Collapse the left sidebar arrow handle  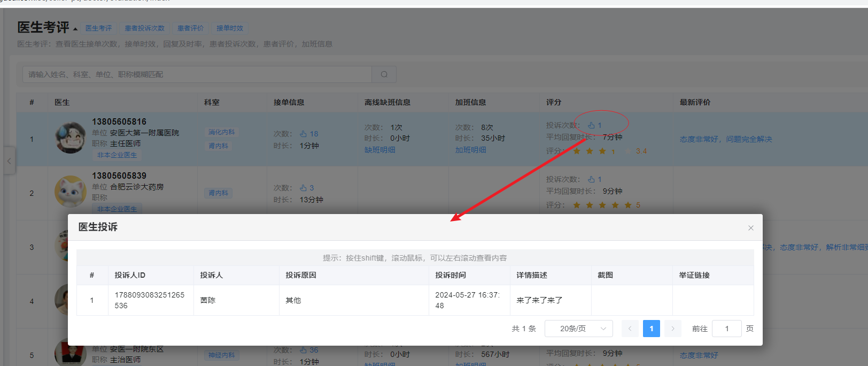[x=9, y=161]
